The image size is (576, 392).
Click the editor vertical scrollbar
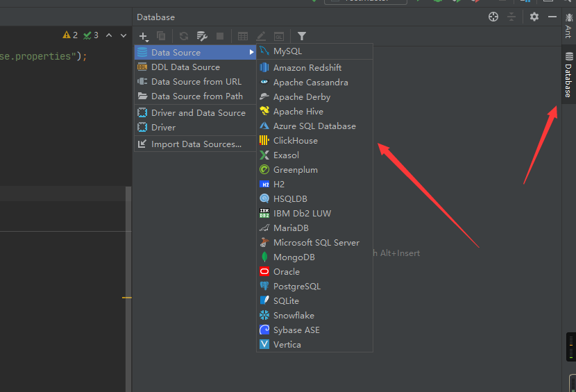point(128,289)
